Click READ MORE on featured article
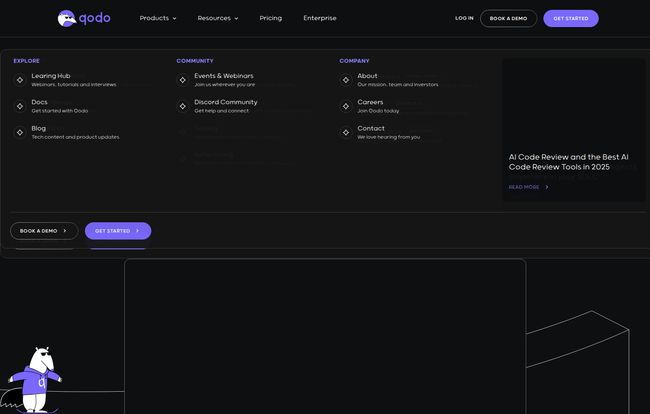This screenshot has height=414, width=650. (x=524, y=187)
